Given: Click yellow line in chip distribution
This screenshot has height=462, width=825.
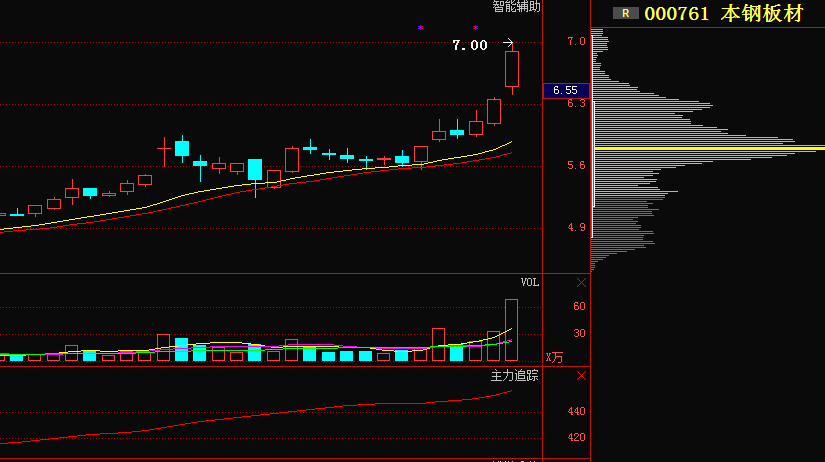Looking at the screenshot, I should [709, 148].
